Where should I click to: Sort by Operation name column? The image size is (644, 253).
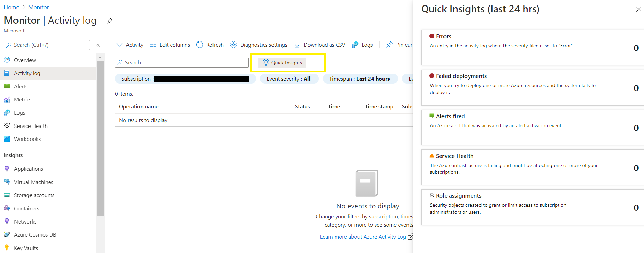[138, 107]
